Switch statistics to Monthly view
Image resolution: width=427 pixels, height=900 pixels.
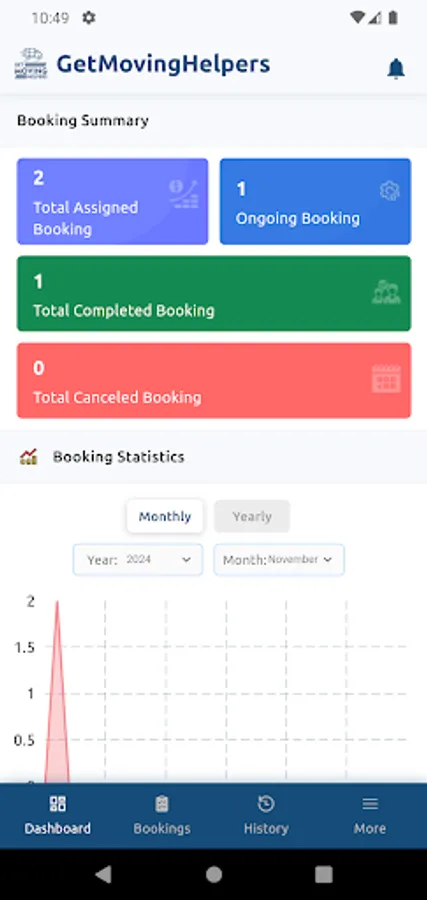[x=165, y=517]
